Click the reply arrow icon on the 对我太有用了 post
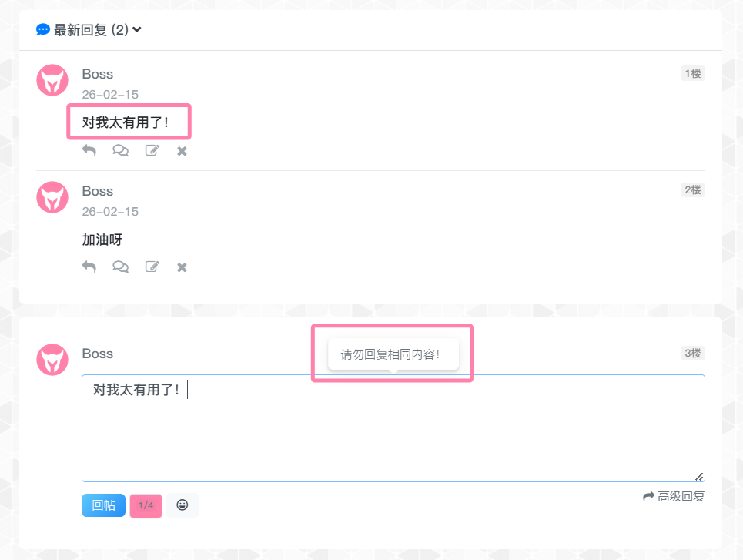Image resolution: width=743 pixels, height=560 pixels. point(89,151)
